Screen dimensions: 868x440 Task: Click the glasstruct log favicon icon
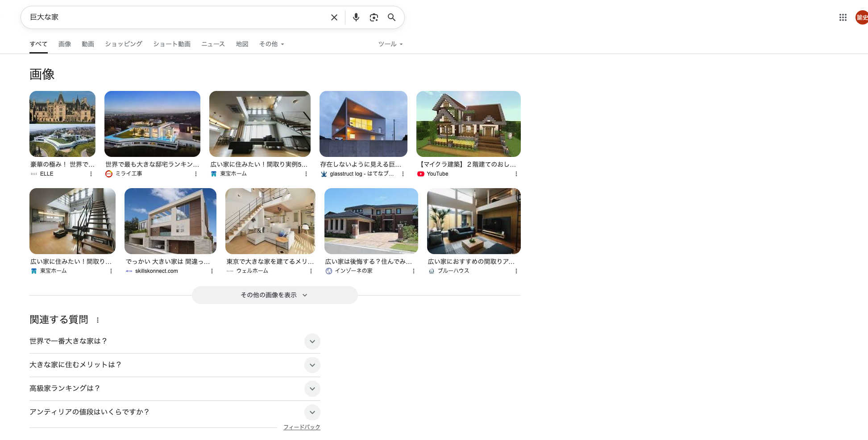point(324,174)
